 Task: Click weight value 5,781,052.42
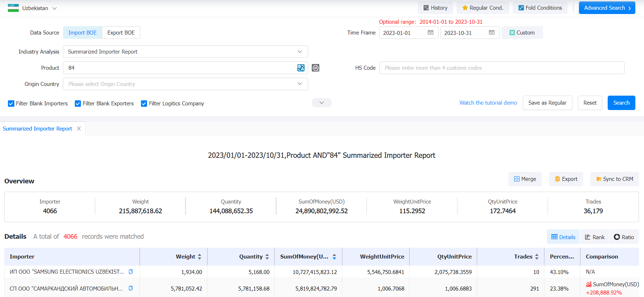(186, 289)
